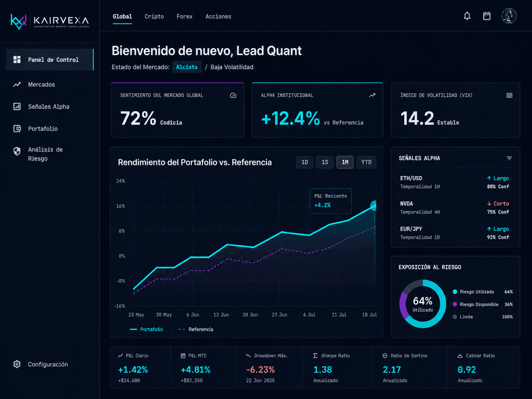532x399 pixels.
Task: Click the P&L Reciente tooltip
Action: [x=331, y=201]
